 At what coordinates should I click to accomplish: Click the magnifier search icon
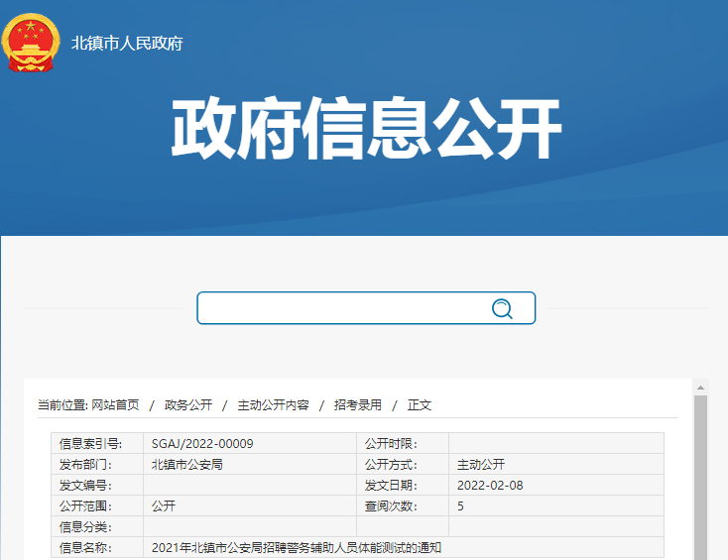(502, 309)
